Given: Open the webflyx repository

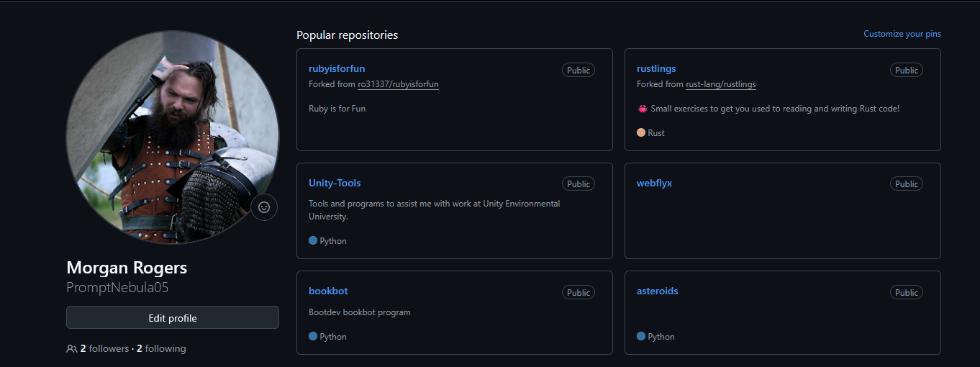Looking at the screenshot, I should point(654,183).
